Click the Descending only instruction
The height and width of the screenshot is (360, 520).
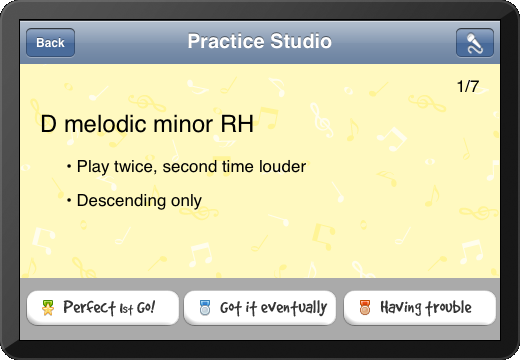pyautogui.click(x=139, y=201)
